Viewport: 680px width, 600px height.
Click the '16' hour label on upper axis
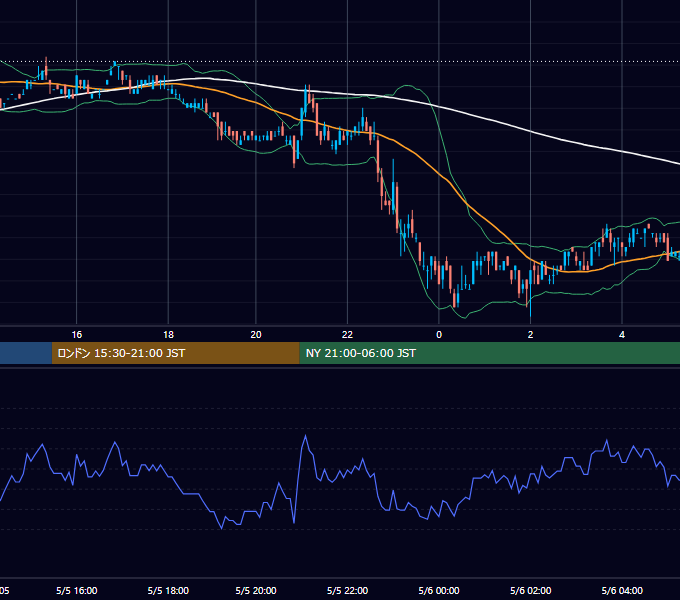tap(77, 335)
